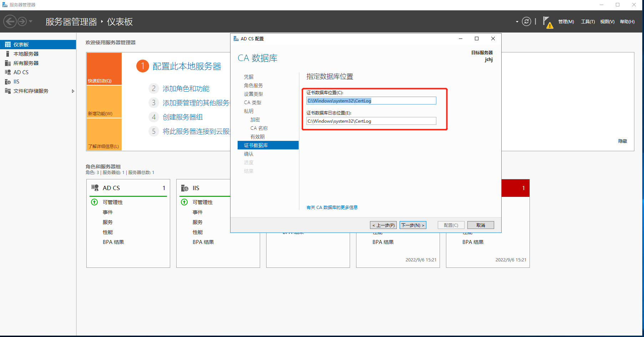Open 性能 in the AD CS tile

point(108,232)
